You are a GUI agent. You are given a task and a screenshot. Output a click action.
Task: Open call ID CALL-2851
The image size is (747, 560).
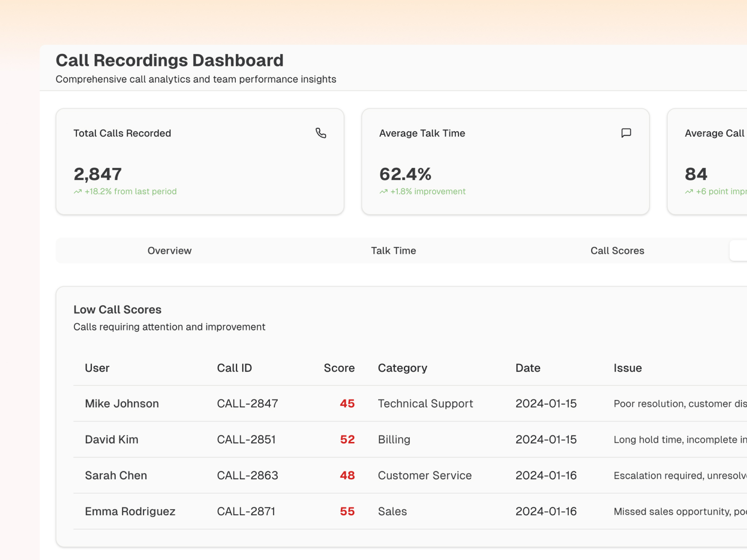[x=247, y=439]
